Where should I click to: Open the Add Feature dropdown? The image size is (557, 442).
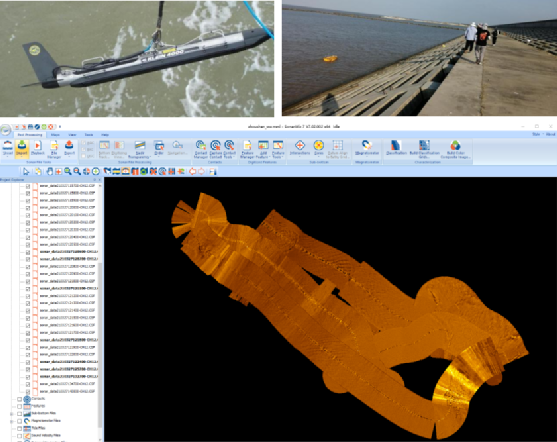click(x=263, y=149)
